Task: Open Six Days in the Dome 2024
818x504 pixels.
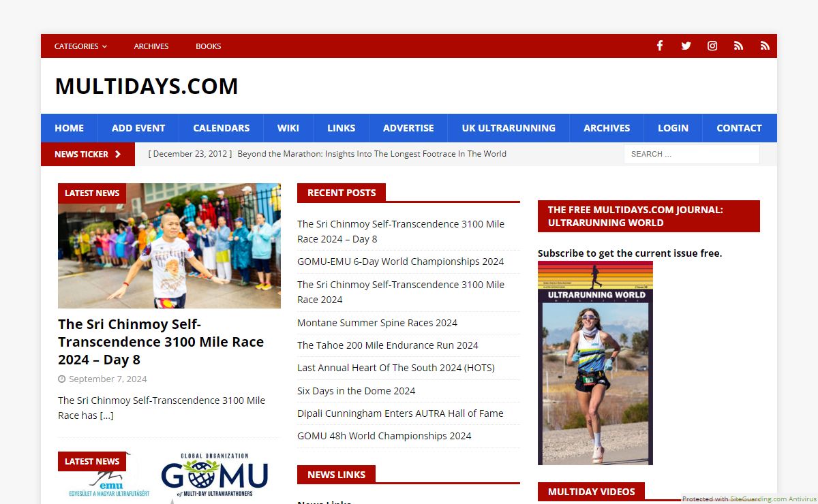Action: (356, 391)
